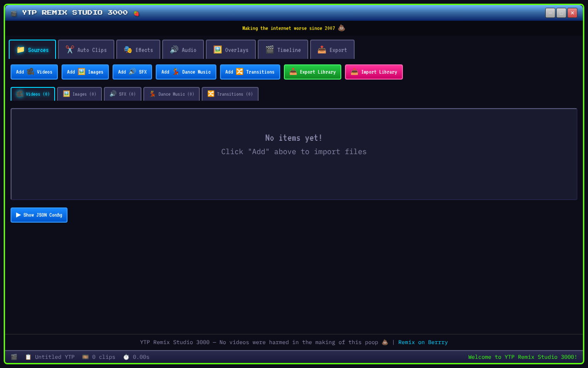Go to the Audio tab
Viewport: 588px width, 368px height.
[183, 50]
